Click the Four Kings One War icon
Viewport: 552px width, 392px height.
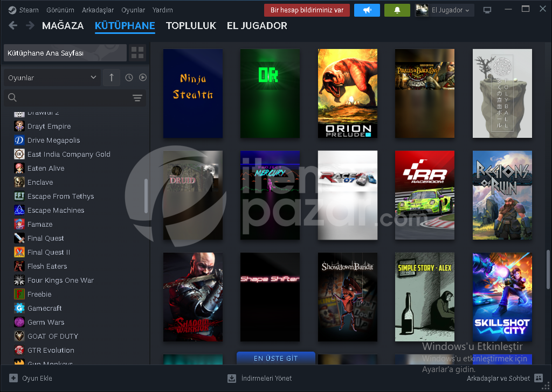(19, 280)
